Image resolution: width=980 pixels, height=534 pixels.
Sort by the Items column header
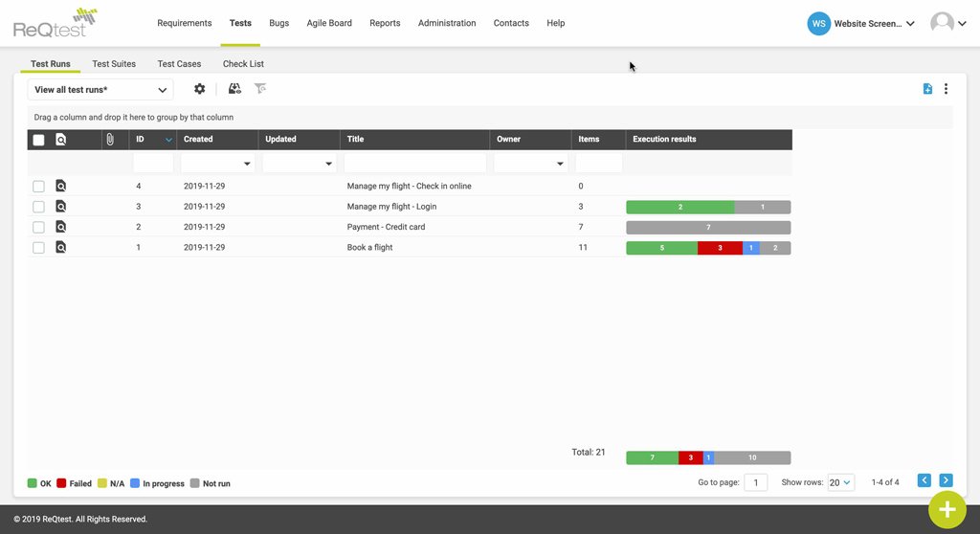pyautogui.click(x=589, y=140)
